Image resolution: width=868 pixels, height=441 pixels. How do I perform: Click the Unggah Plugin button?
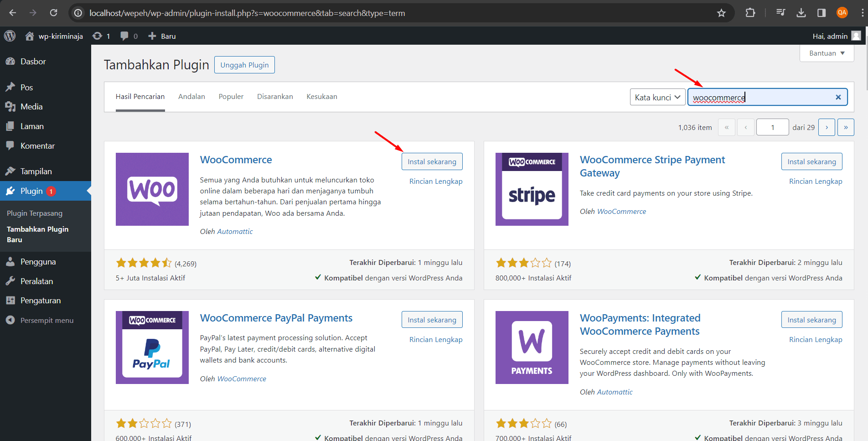[x=244, y=64]
